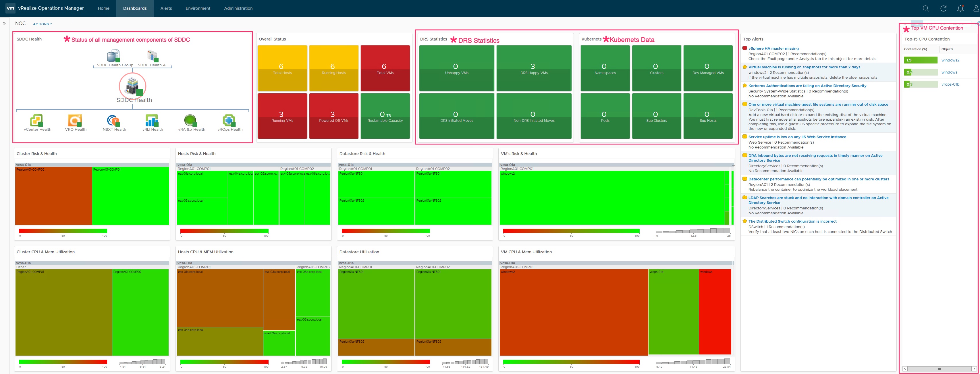Expand the NOC ACTIONS dropdown
980x374 pixels.
42,24
